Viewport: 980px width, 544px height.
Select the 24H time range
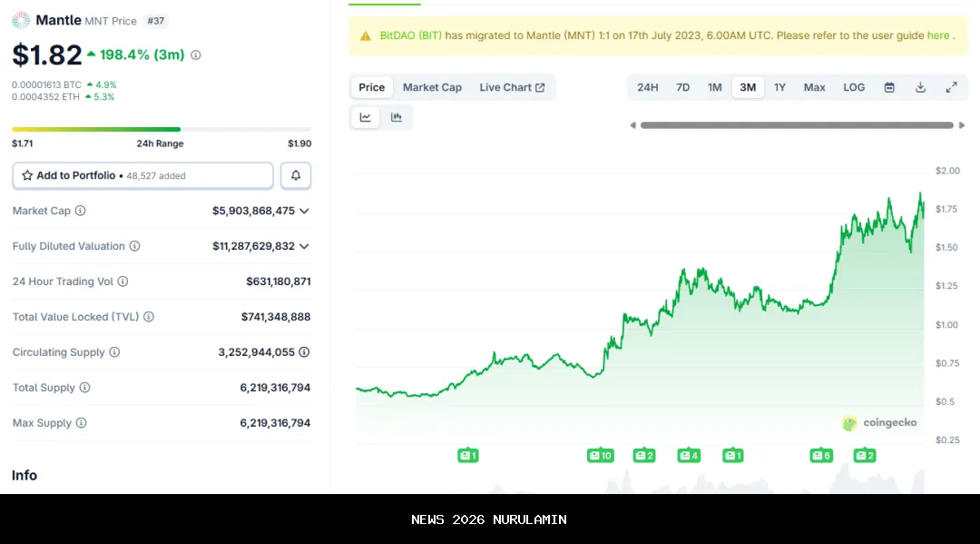point(647,87)
